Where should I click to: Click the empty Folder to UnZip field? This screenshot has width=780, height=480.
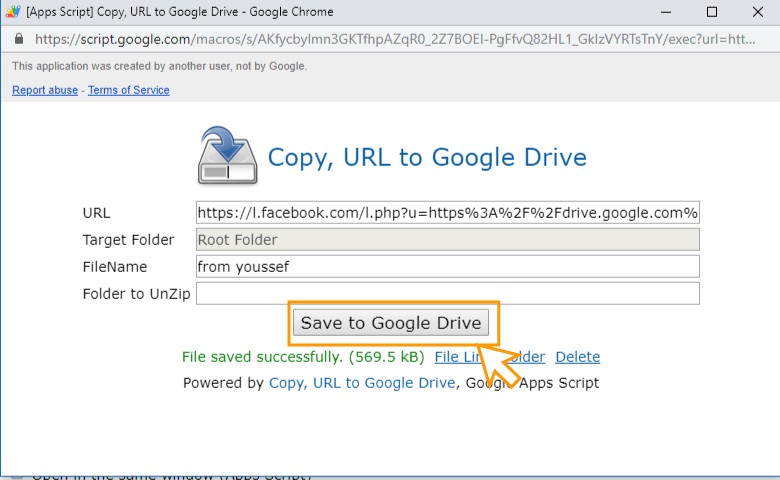click(x=447, y=294)
